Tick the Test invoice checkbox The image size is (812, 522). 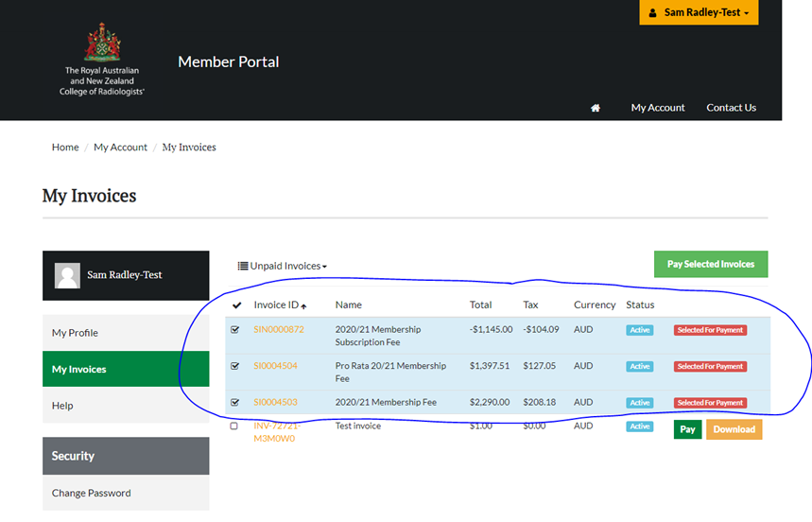pyautogui.click(x=234, y=426)
